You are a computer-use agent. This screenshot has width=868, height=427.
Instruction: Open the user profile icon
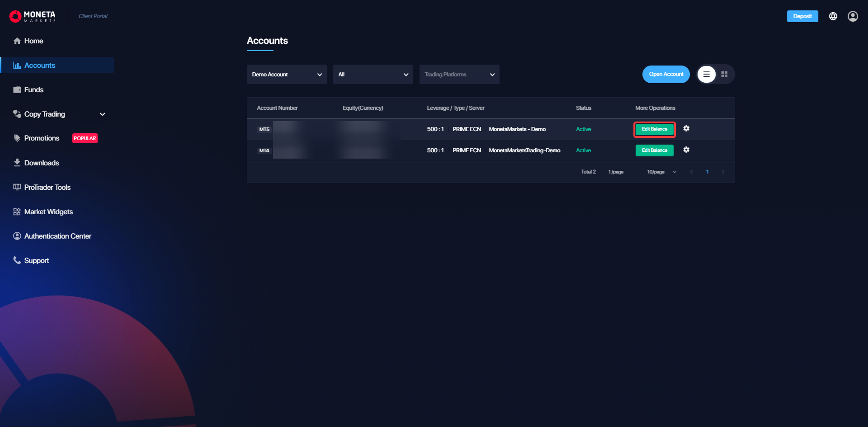tap(853, 16)
